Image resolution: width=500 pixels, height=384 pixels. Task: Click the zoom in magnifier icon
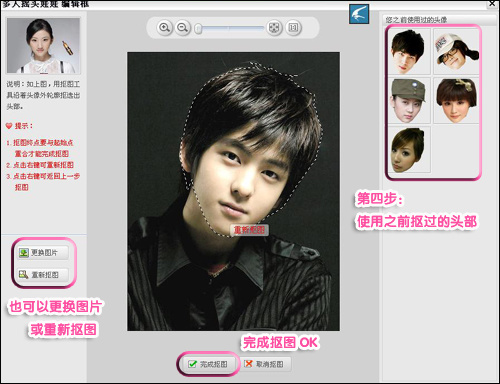164,28
